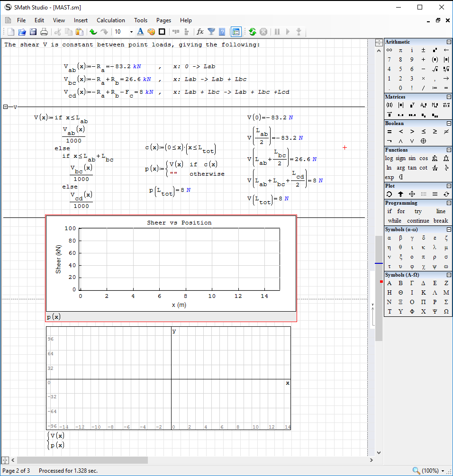Click the Print toolbar icon
Screen dimensions: 453x476
44,32
